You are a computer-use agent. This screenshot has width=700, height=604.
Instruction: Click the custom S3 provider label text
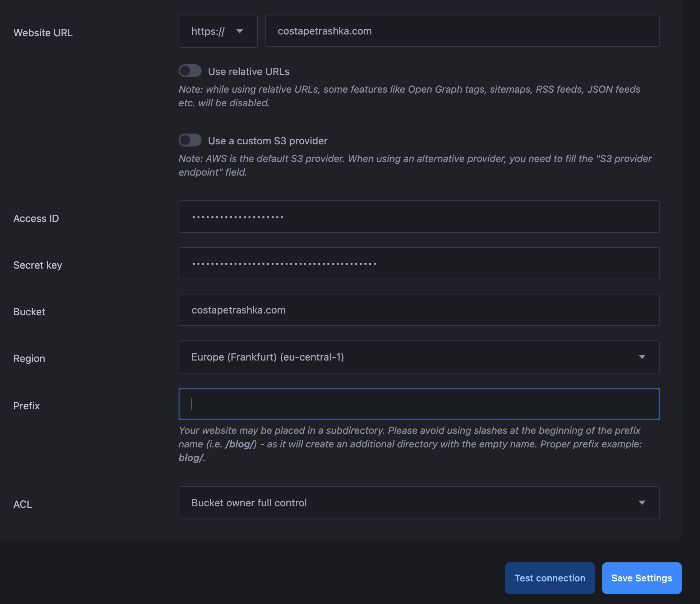pos(267,141)
